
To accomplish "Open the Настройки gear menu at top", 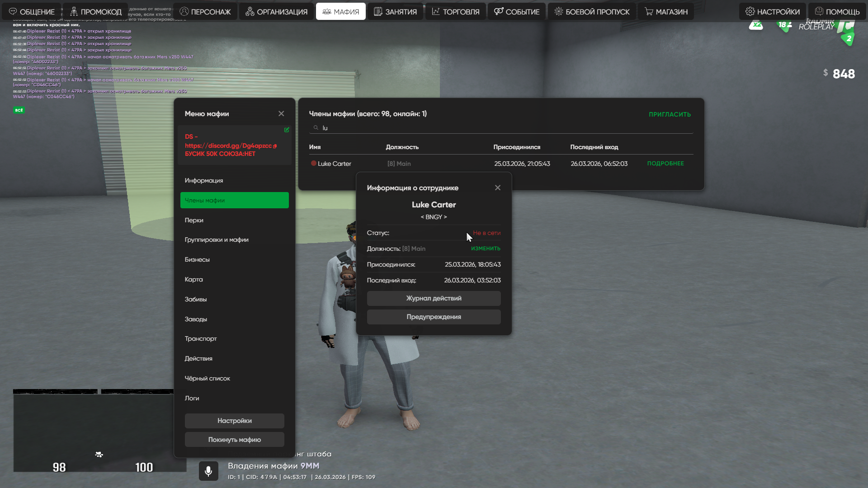I will pos(772,12).
